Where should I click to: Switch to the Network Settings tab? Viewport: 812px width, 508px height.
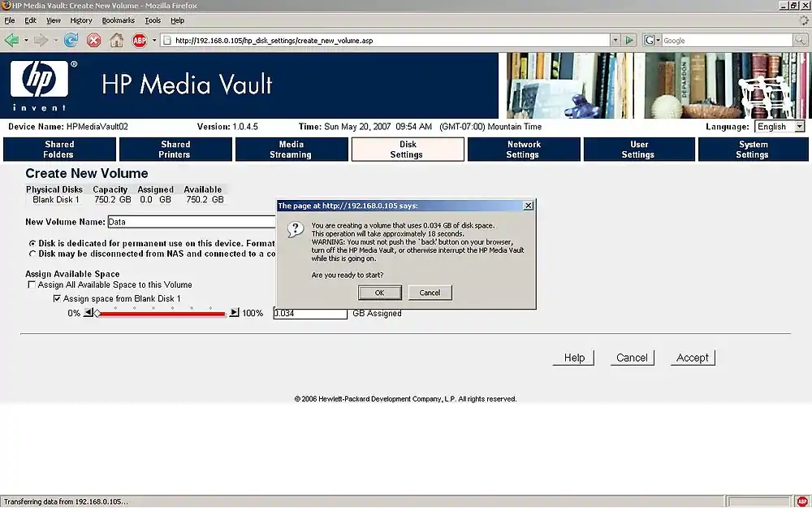click(x=524, y=150)
